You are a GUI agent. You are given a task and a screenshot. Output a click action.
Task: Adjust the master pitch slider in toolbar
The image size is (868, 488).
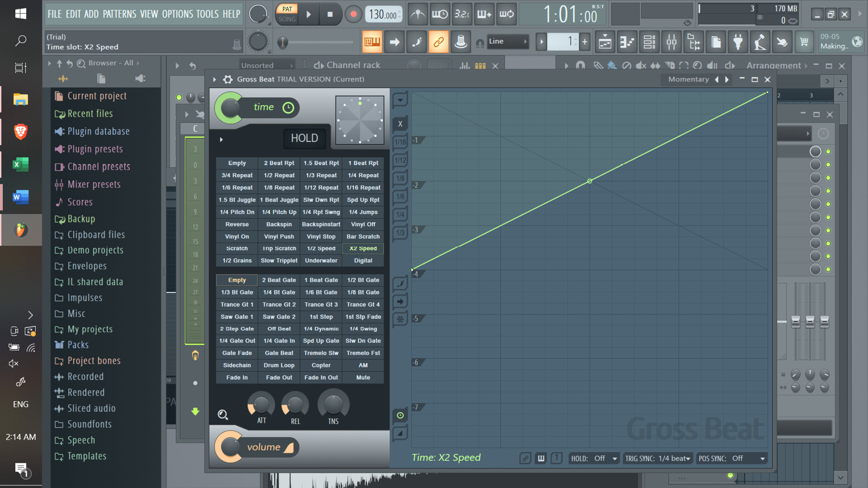(x=316, y=42)
